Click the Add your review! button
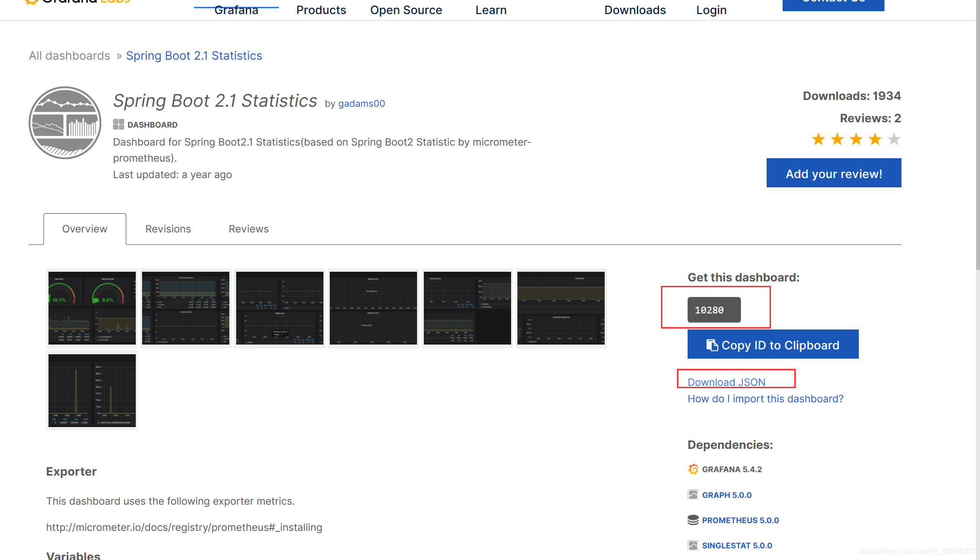Viewport: 980px width, 560px height. (834, 173)
